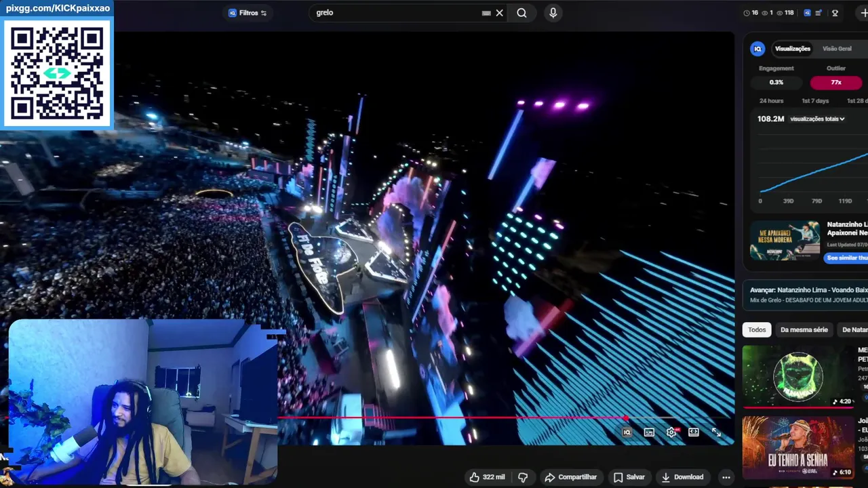This screenshot has width=868, height=488.
Task: Open the Eu Tenho a Senha thumbnail
Action: 798,447
